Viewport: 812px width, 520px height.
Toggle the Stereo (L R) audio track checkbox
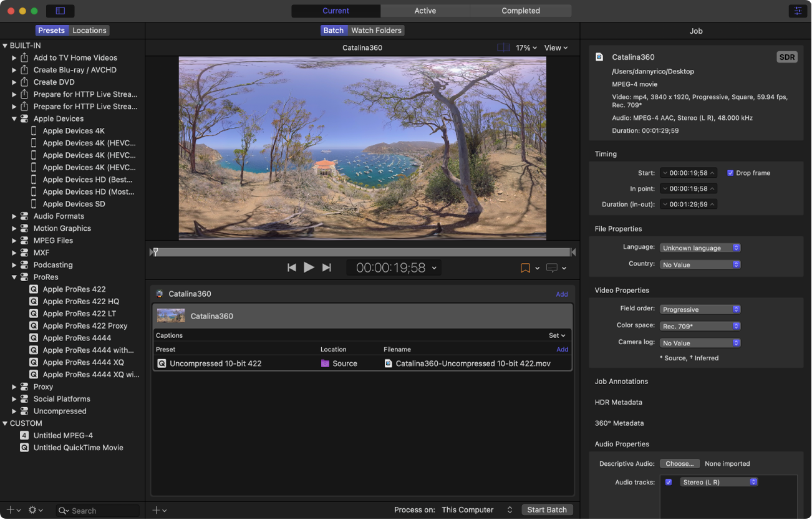coord(669,482)
